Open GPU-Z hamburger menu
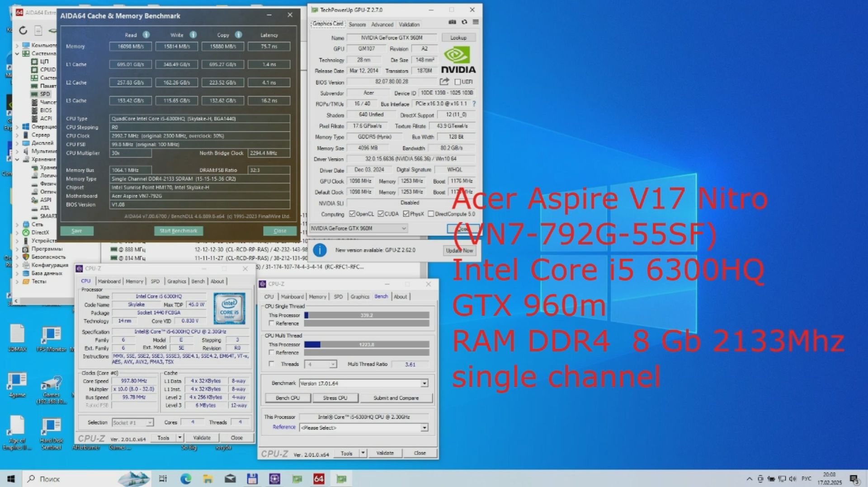 coord(475,22)
